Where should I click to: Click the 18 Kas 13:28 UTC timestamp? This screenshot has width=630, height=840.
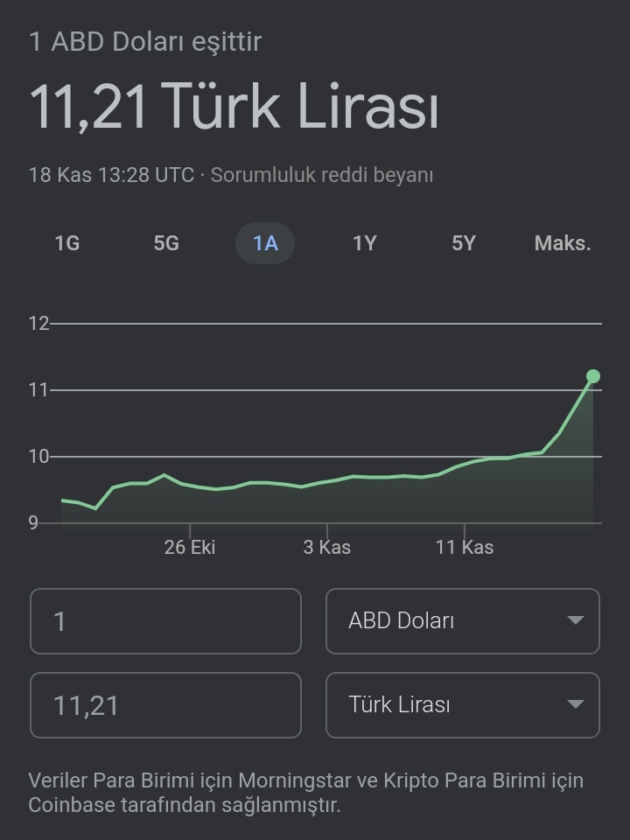[x=111, y=175]
